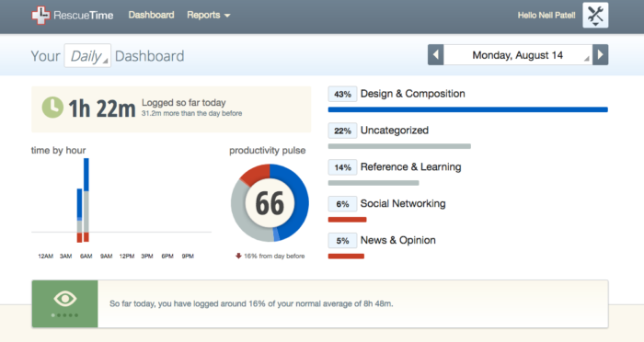The width and height of the screenshot is (644, 342).
Task: Click the 22% badge
Action: 342,131
